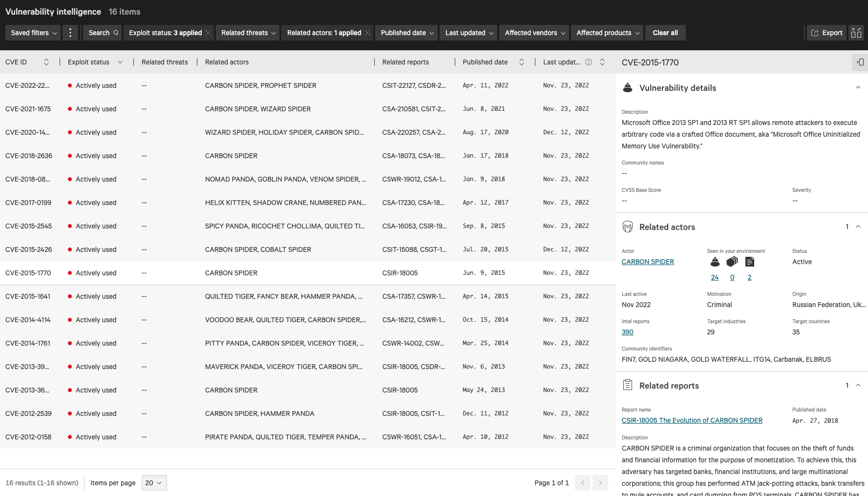Click the CSIT-15088 related reports cell
The image size is (868, 496).
(x=414, y=249)
